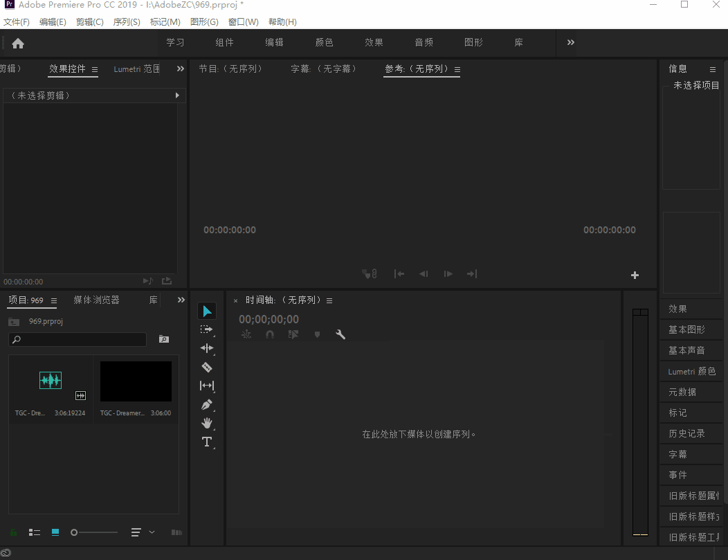This screenshot has height=560, width=728.
Task: Open the 效果控件 panel menu
Action: (x=95, y=69)
